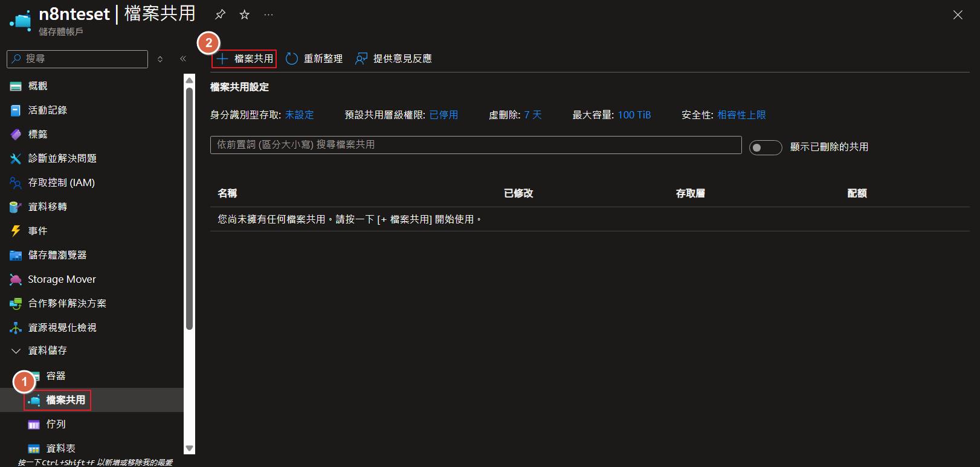
Task: Pin the n8nteset blade to dashboard
Action: point(220,14)
